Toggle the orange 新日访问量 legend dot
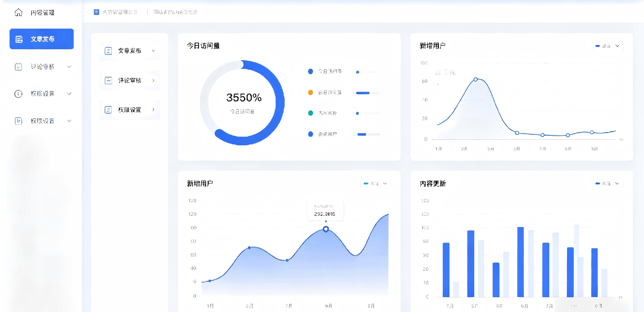644x312 pixels. click(x=310, y=93)
